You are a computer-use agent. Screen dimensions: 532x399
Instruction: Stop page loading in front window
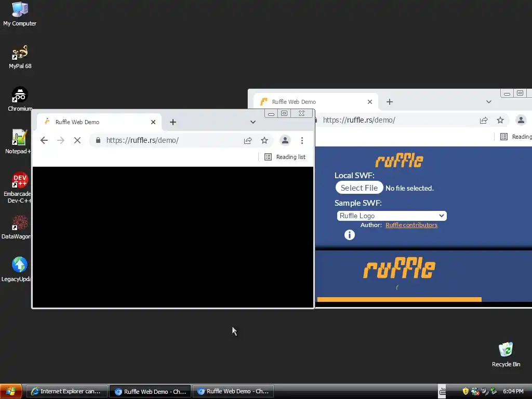pyautogui.click(x=77, y=140)
